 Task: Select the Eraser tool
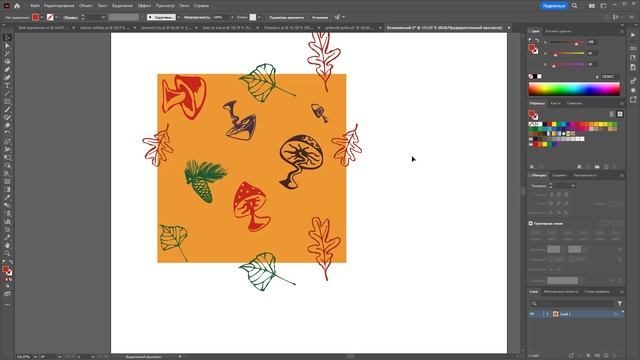7,125
